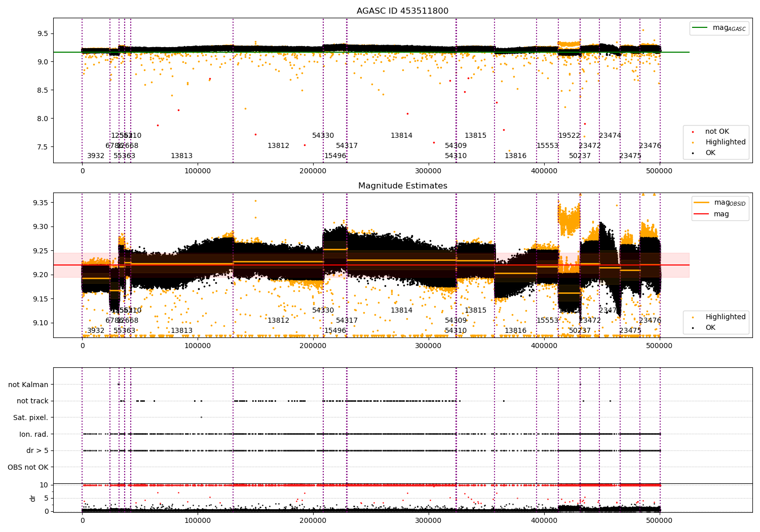Click obsid label 23472 in Magnitude Estimates plot
760x532 pixels.
(590, 321)
